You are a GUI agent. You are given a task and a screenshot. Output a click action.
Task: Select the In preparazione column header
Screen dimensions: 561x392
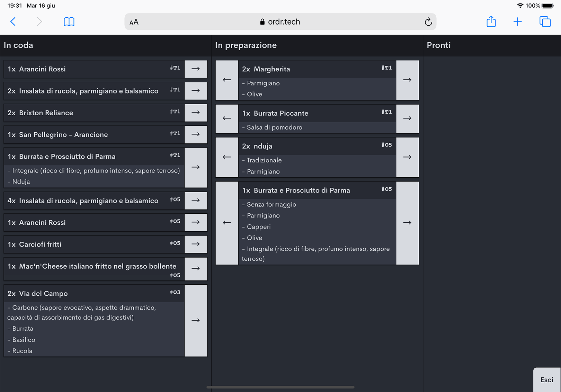tap(246, 45)
